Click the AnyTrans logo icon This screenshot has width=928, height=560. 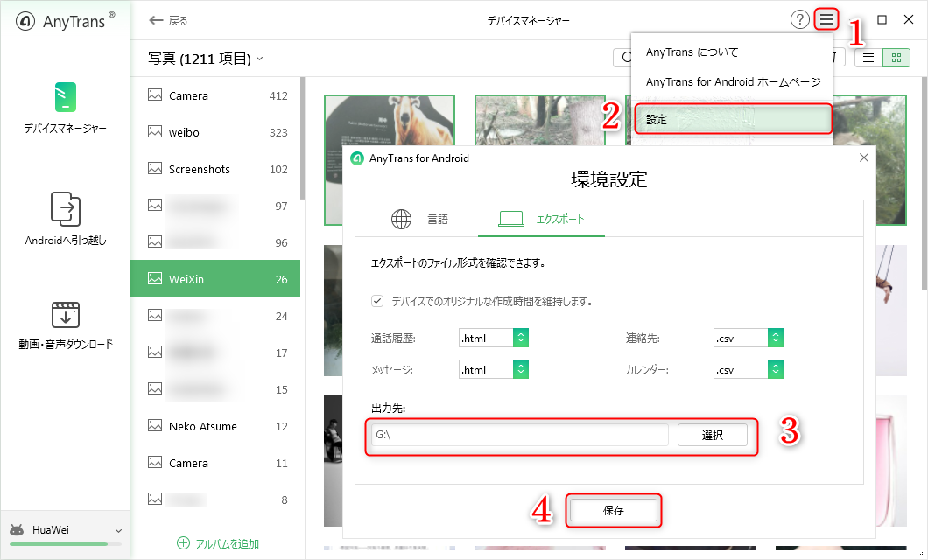(25, 21)
